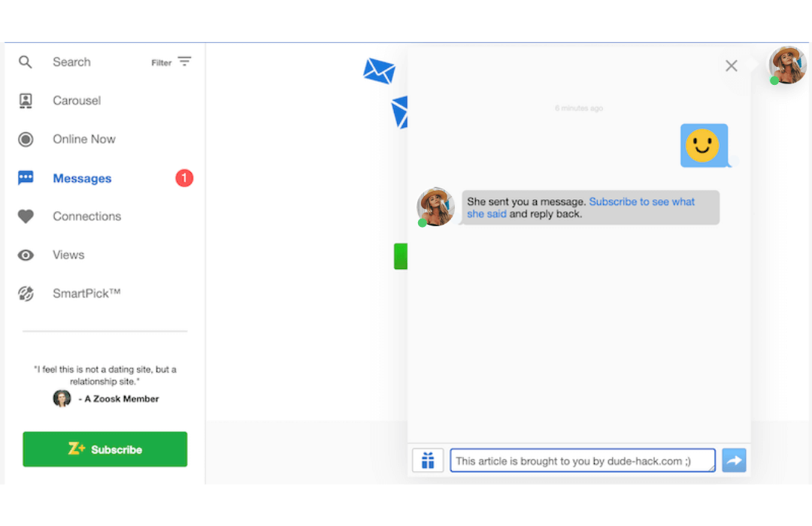The width and height of the screenshot is (812, 526).
Task: Click the Views eye icon
Action: [26, 255]
